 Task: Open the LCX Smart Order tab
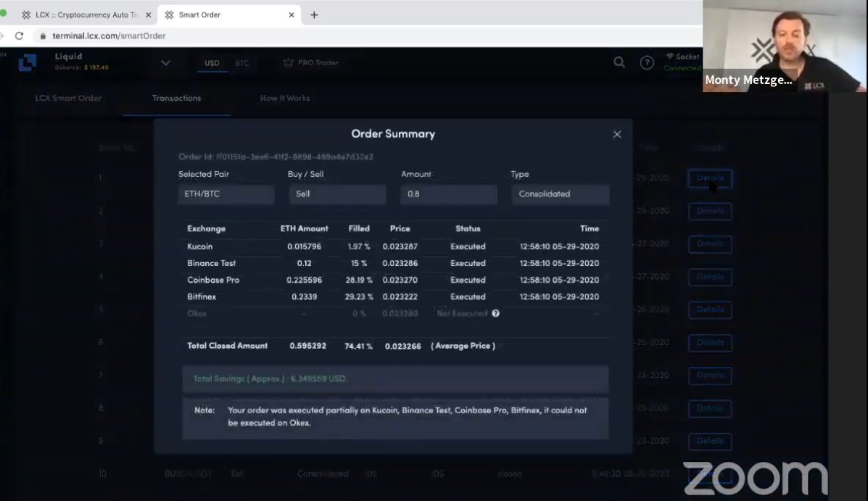(68, 97)
